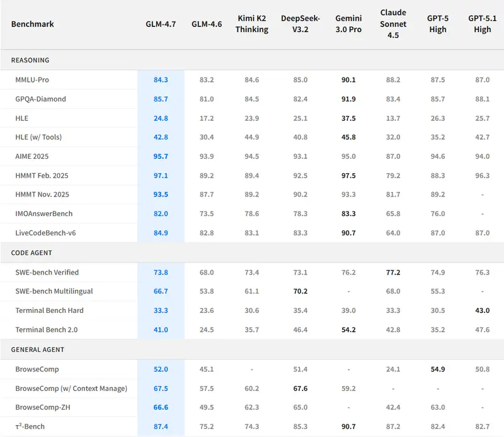504x437 pixels.
Task: Select the BrowseComp-ZH row label
Action: click(x=42, y=407)
